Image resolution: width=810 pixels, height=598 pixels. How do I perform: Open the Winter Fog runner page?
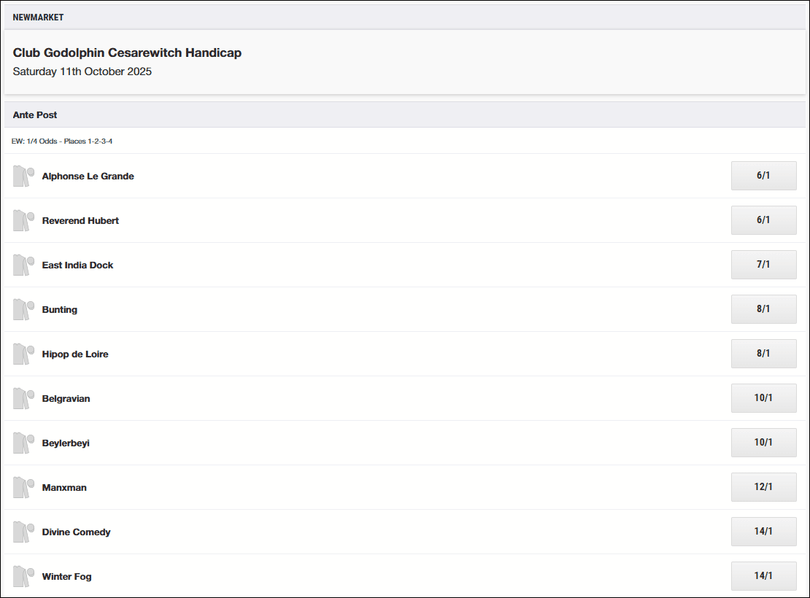point(66,576)
